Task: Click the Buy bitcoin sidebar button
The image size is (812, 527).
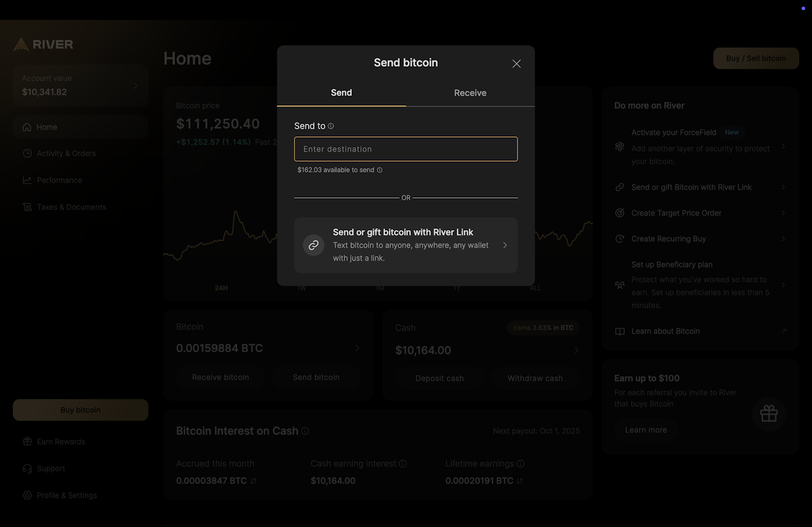Action: 81,410
